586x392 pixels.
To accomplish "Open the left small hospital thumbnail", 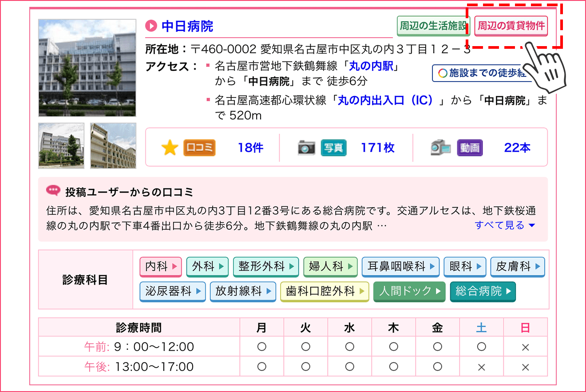I will (61, 146).
